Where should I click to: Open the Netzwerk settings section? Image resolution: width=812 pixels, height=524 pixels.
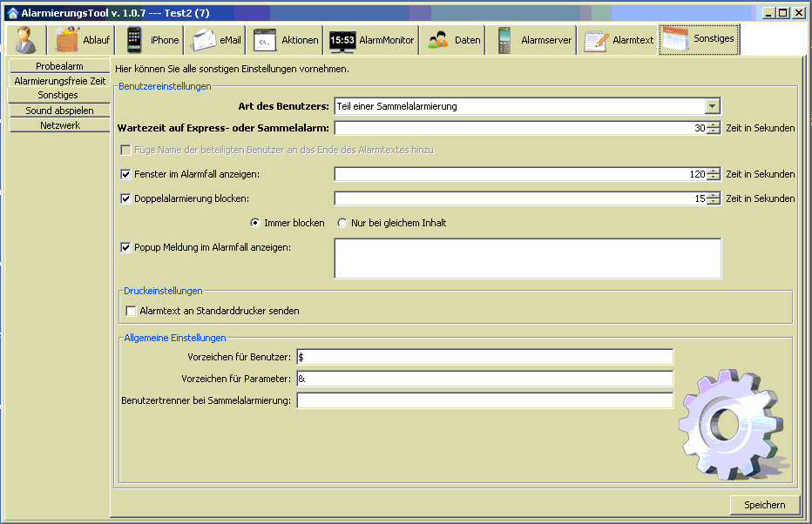[59, 125]
